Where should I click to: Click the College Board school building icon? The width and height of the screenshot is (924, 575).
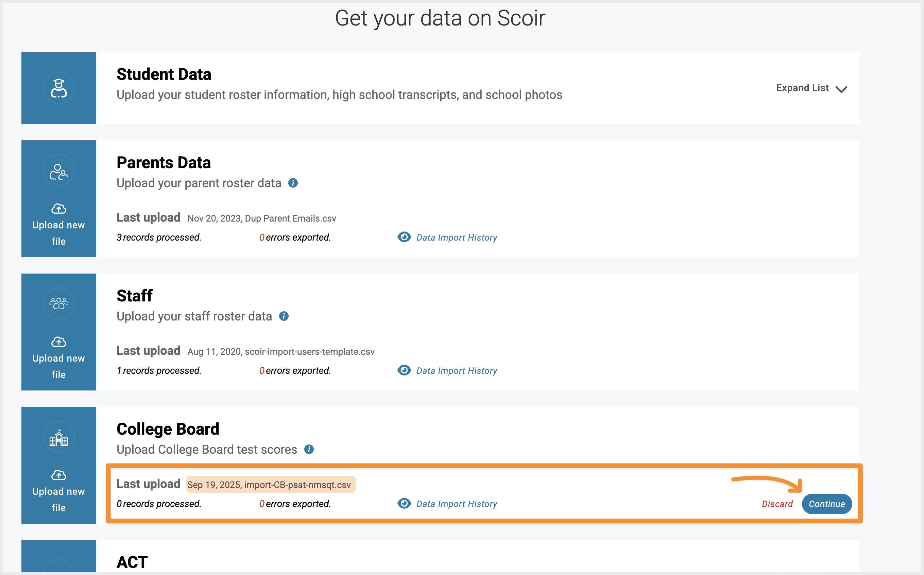[x=58, y=438]
